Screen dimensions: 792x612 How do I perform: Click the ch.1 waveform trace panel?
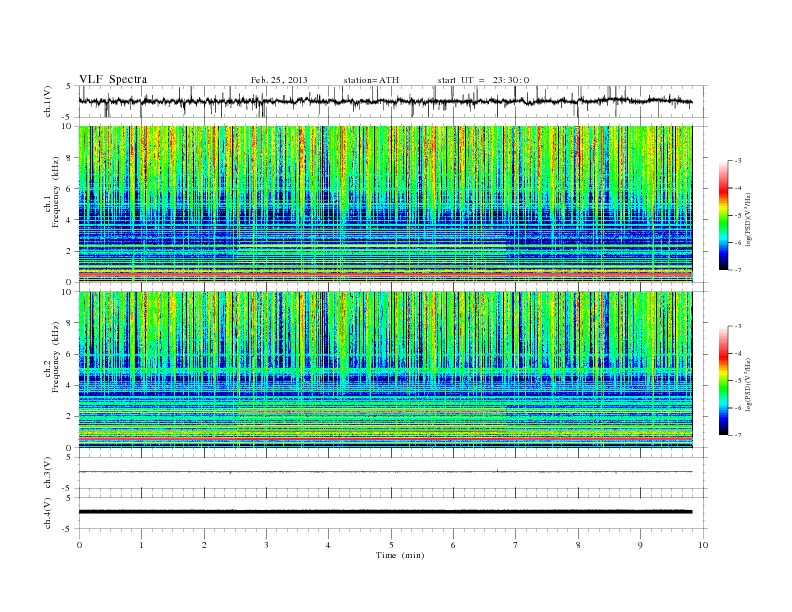coord(393,101)
